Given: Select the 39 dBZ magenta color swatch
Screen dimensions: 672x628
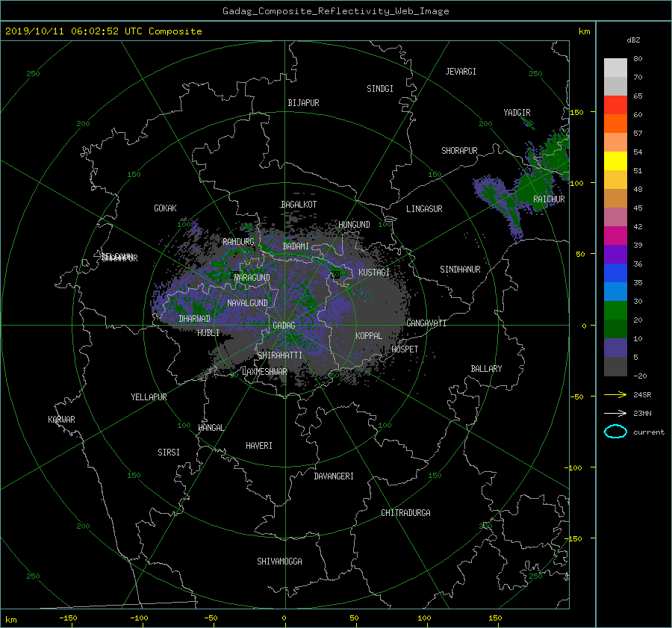Looking at the screenshot, I should pos(615,236).
